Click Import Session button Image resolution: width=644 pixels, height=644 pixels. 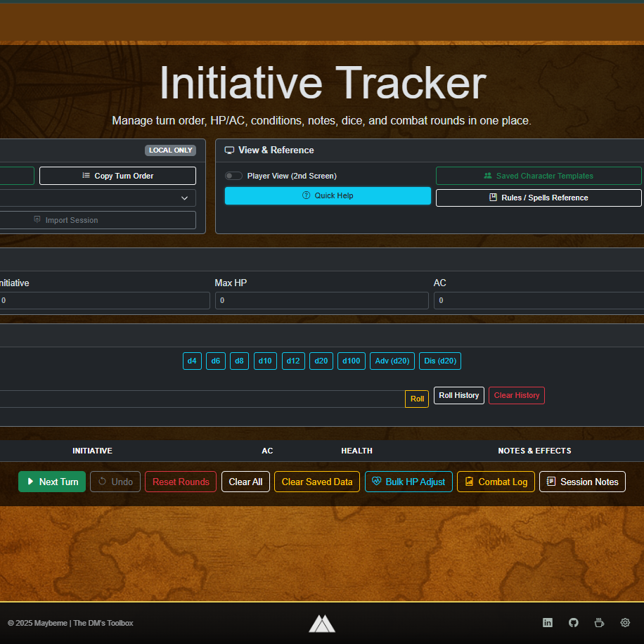98,220
